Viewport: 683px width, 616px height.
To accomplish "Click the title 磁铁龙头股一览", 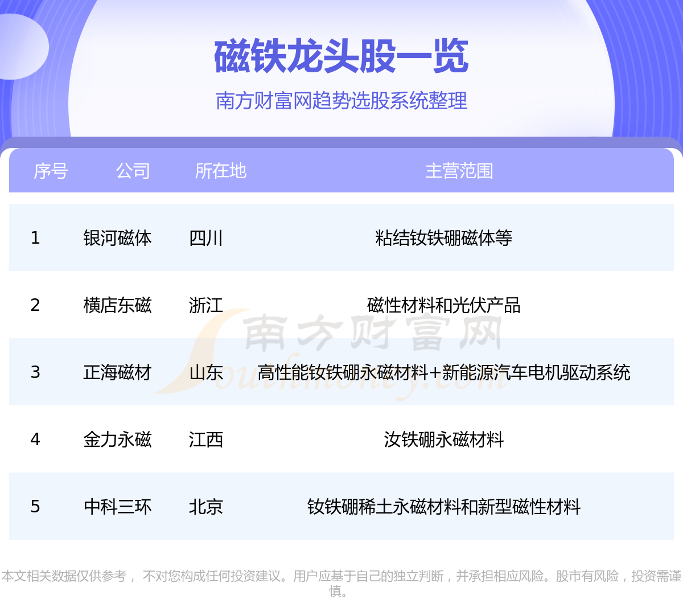I will (x=341, y=56).
